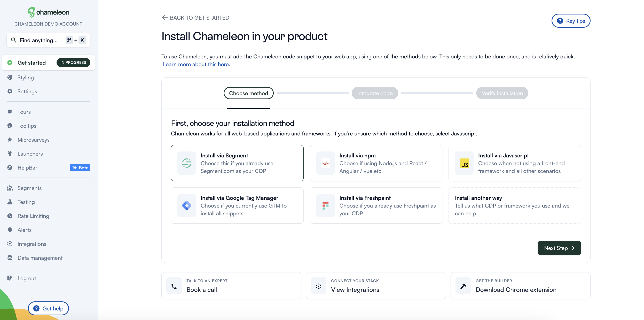
Task: Click the Tooltips info icon
Action: (10, 126)
